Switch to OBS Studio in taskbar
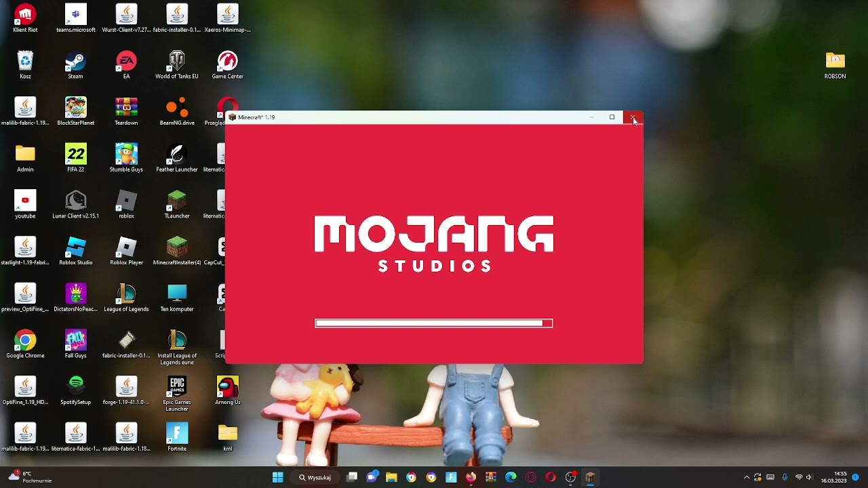Image resolution: width=868 pixels, height=488 pixels. (x=570, y=477)
